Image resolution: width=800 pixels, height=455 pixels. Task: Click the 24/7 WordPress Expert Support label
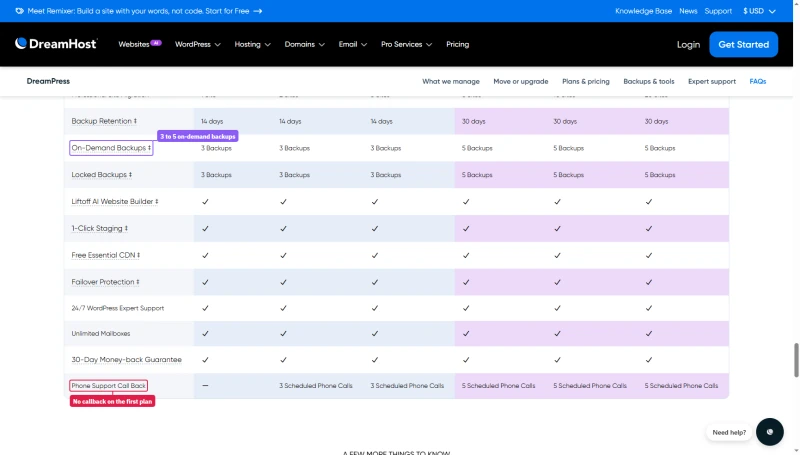(118, 308)
